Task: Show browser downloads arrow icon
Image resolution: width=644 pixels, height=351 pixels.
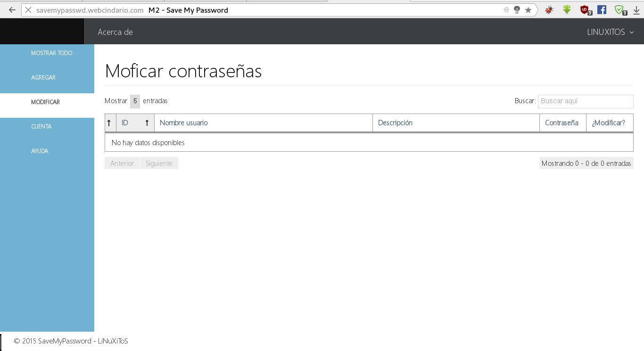Action: [636, 10]
